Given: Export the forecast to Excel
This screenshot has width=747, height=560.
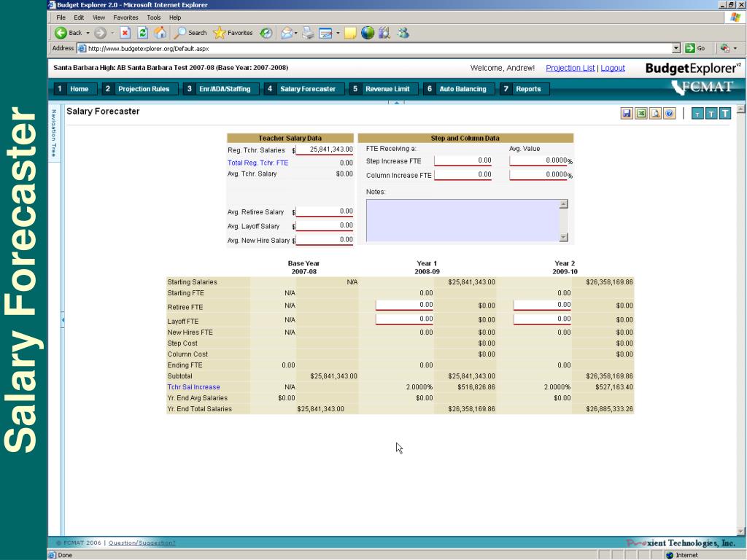Looking at the screenshot, I should (x=642, y=112).
